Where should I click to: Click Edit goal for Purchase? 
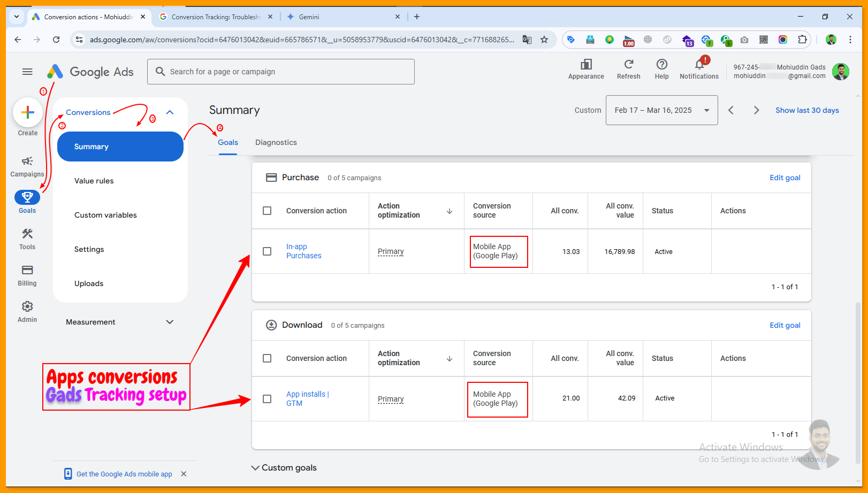coord(785,178)
